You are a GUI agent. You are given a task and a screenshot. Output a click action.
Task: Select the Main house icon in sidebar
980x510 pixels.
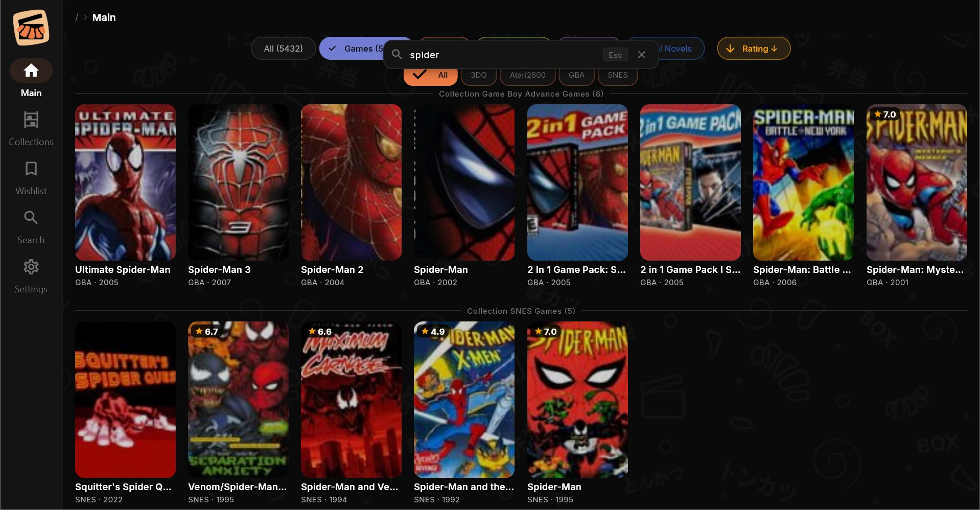pos(31,71)
